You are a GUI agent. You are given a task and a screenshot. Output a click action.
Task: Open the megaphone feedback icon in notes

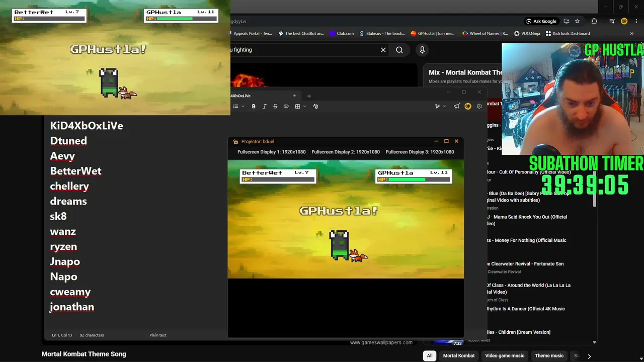[x=456, y=106]
